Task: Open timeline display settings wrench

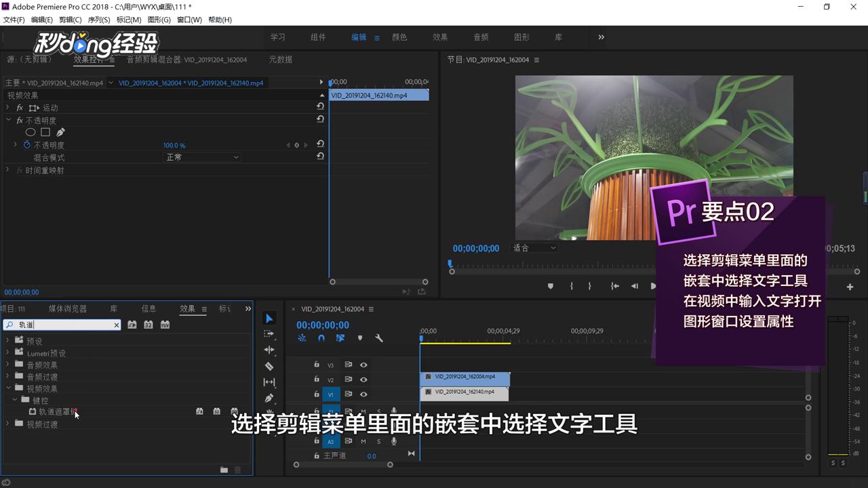Action: tap(379, 338)
